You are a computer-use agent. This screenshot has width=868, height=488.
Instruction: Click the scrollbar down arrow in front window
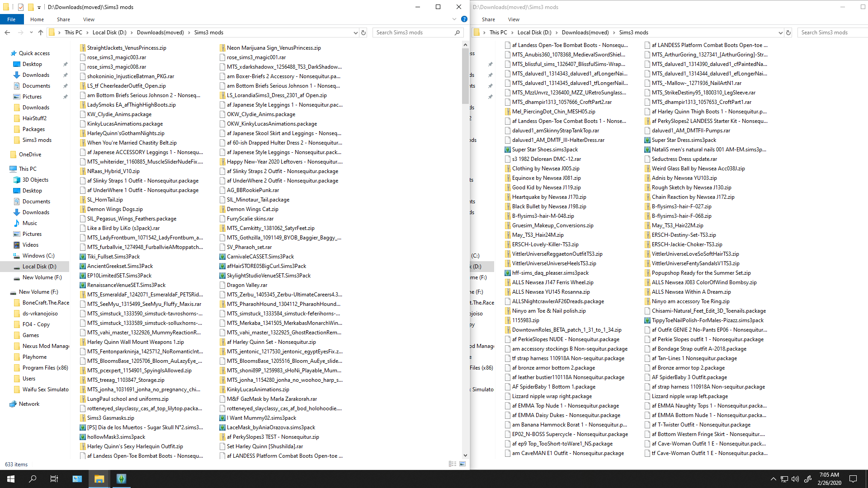click(x=465, y=455)
